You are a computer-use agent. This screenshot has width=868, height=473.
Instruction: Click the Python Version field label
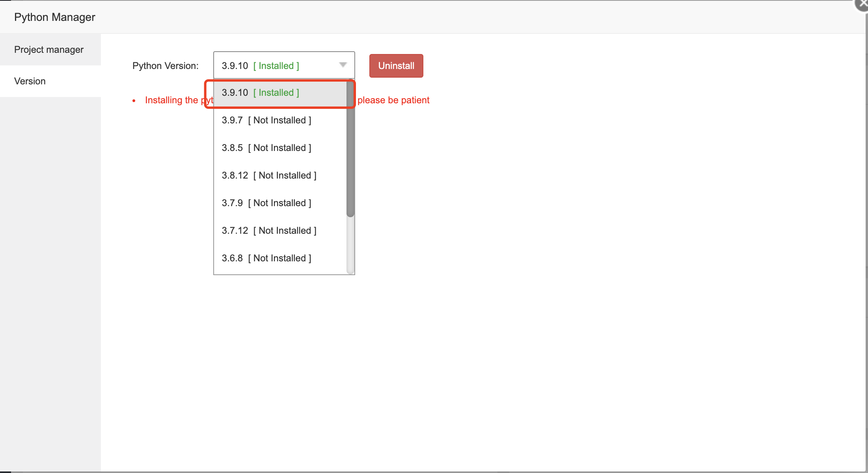[165, 65]
